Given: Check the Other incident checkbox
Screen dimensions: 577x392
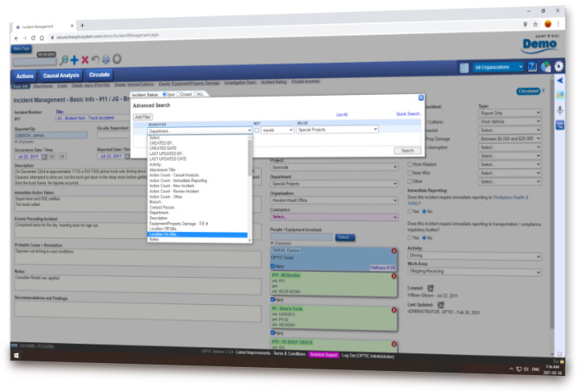Looking at the screenshot, I should click(x=410, y=181).
